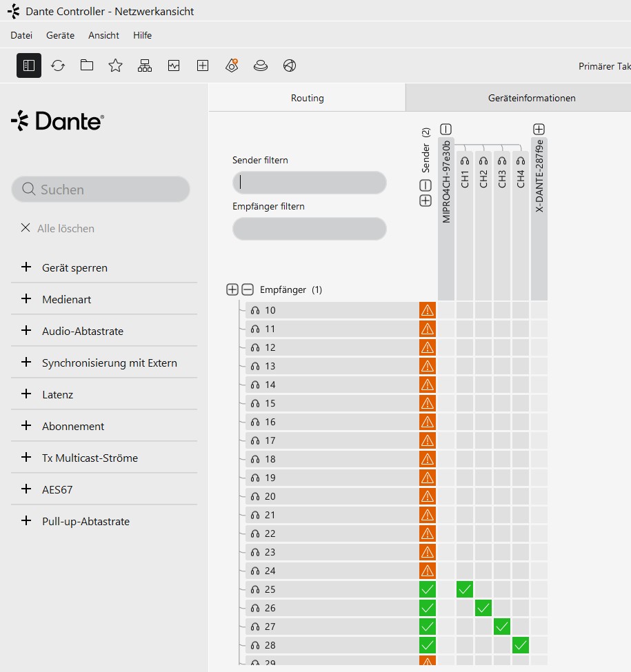Expand the Gerät sperren filter
The image size is (631, 672).
(26, 267)
